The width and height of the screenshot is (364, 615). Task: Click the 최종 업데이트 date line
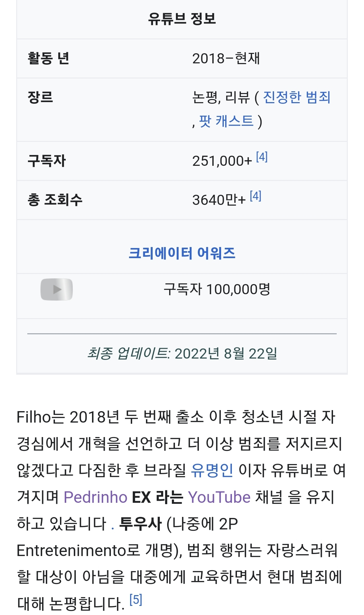[182, 353]
